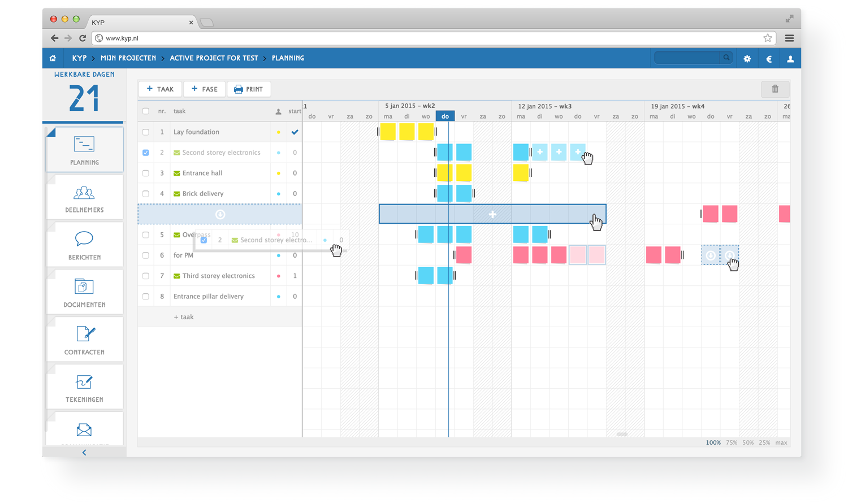Screen dimensions: 848x504
Task: Collapse the sidebar with the left chevron
Action: tap(84, 453)
